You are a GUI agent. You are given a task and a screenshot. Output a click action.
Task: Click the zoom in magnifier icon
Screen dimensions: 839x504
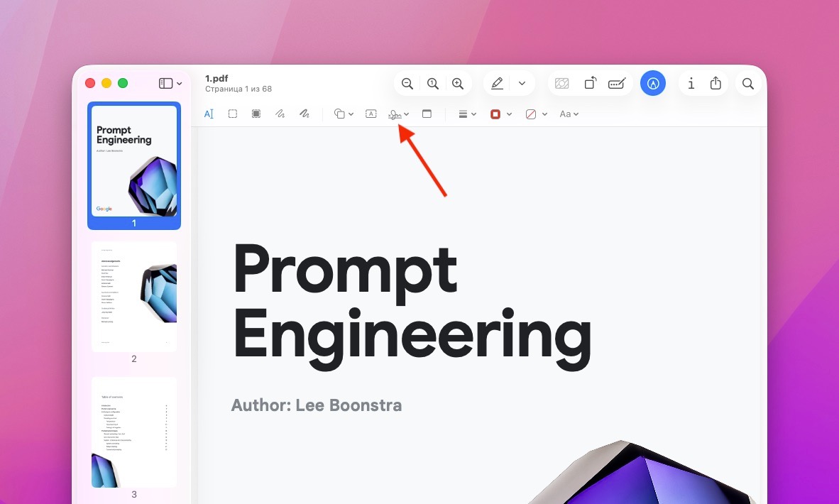tap(458, 84)
